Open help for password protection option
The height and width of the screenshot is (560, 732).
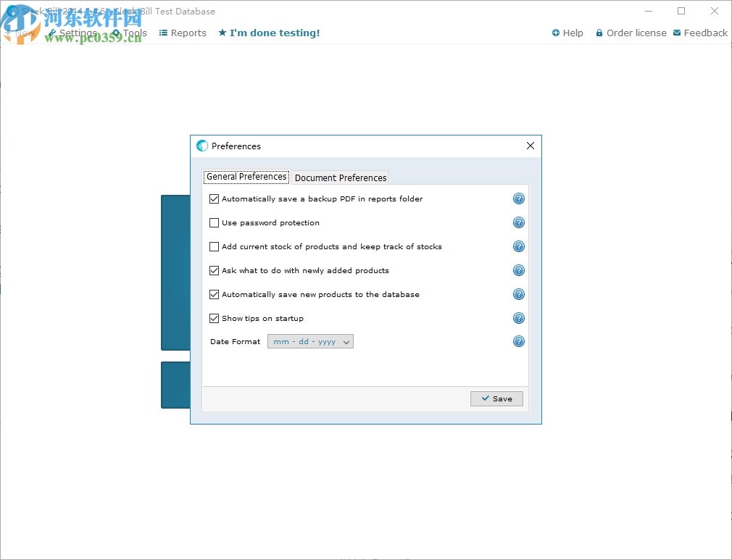(519, 222)
